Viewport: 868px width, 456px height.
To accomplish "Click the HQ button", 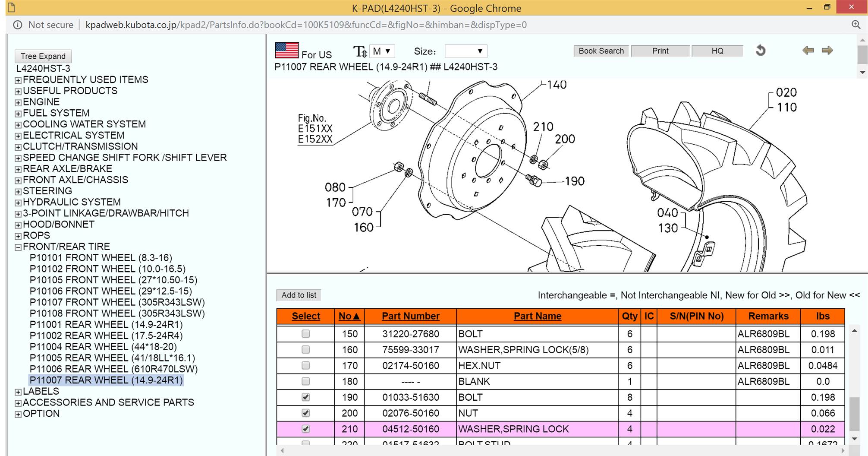I will point(717,51).
